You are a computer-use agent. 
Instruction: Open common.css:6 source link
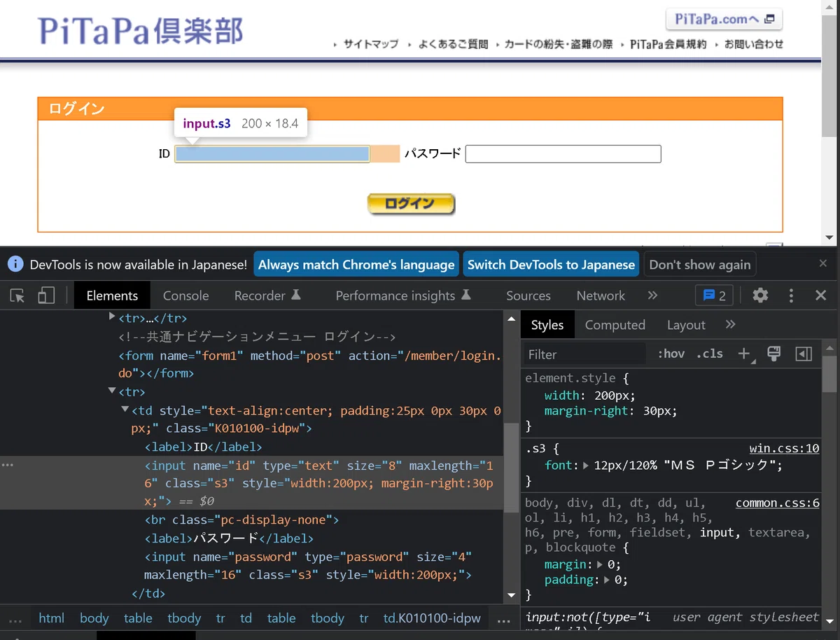[x=778, y=503]
